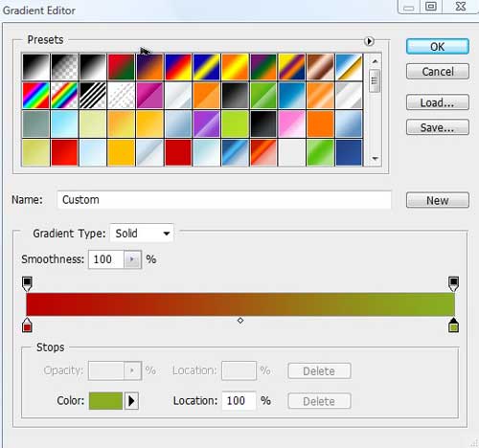Select the red-to-green gradient preset

point(121,67)
